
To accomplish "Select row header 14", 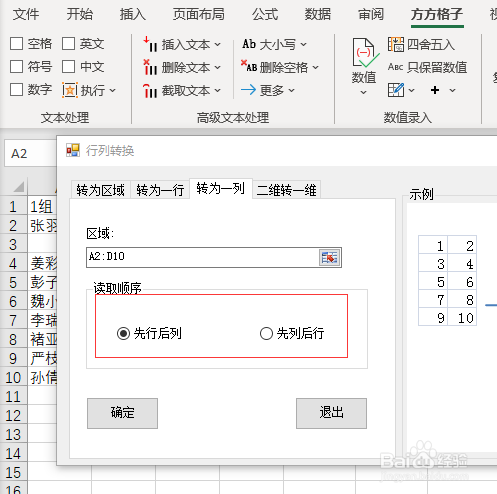I will [x=13, y=454].
